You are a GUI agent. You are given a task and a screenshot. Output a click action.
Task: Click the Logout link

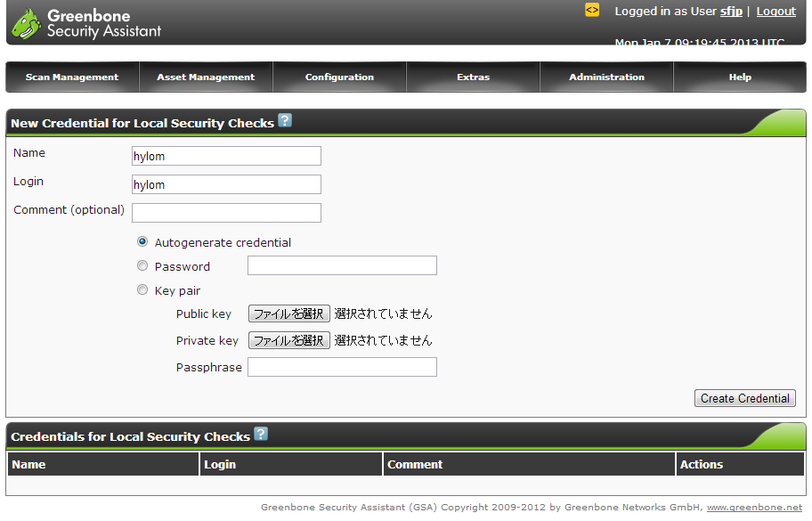775,12
